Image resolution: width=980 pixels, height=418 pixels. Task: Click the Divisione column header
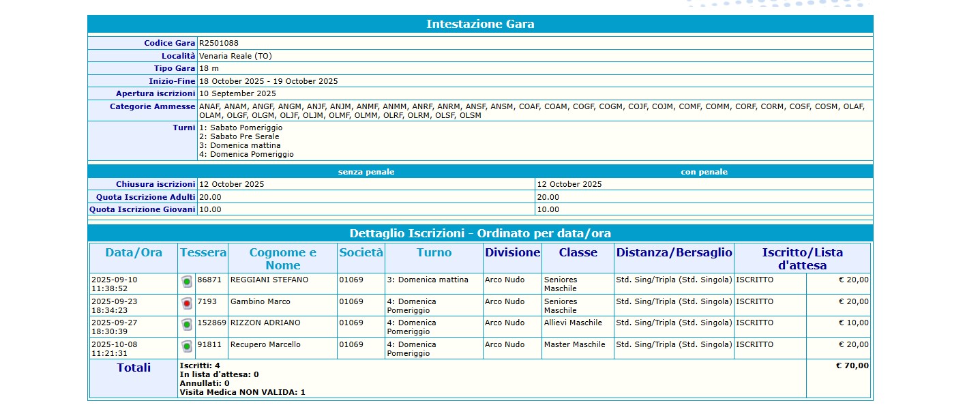point(513,252)
